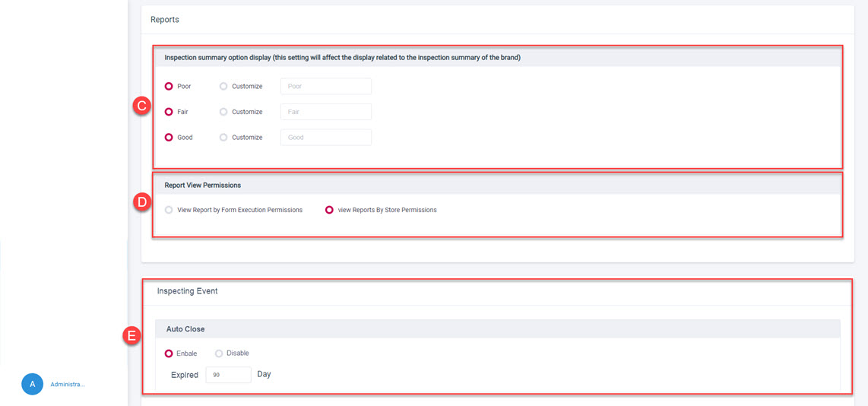Image resolution: width=868 pixels, height=406 pixels.
Task: Open the Administra... account link
Action: 68,385
